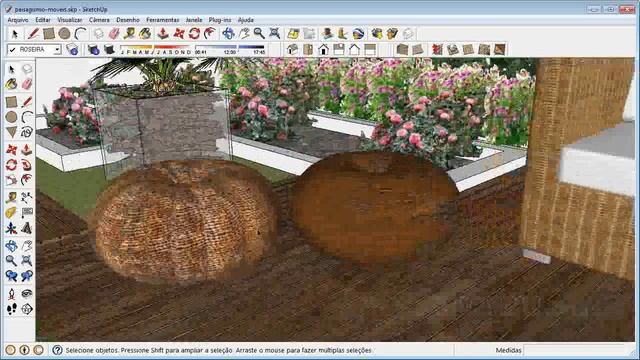The image size is (640, 360).
Task: Open the Layer Manager icon beside ROSEIRA
Action: [72, 50]
